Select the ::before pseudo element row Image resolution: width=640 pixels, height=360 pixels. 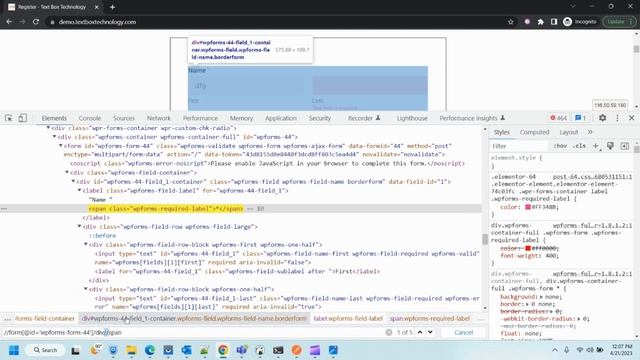pyautogui.click(x=102, y=236)
